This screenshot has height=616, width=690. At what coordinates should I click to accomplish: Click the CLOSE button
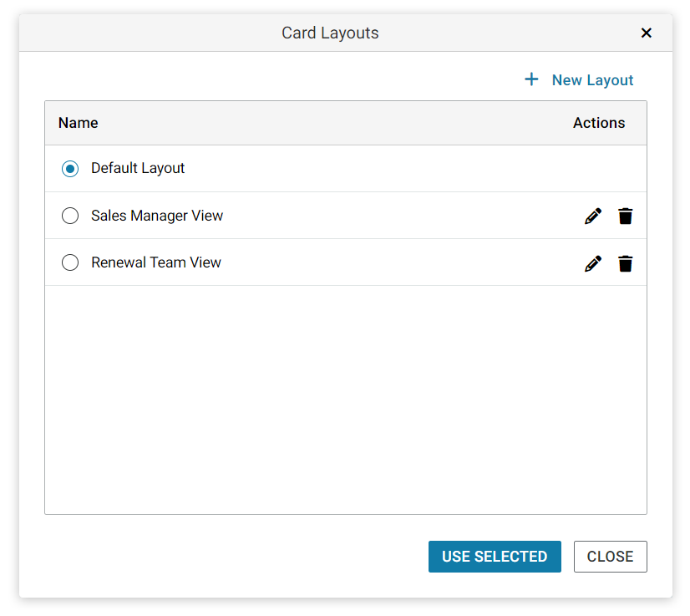610,557
